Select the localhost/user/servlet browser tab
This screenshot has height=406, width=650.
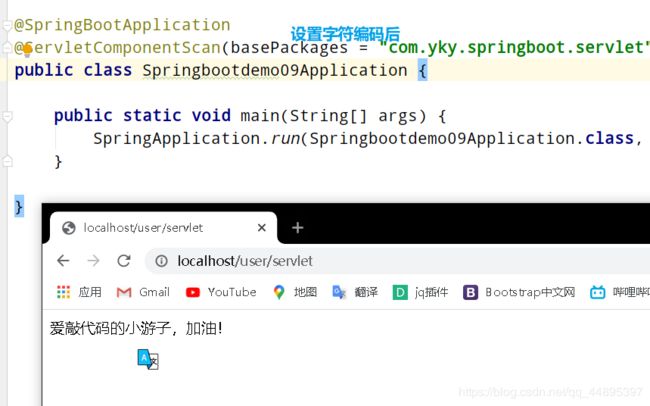(163, 228)
